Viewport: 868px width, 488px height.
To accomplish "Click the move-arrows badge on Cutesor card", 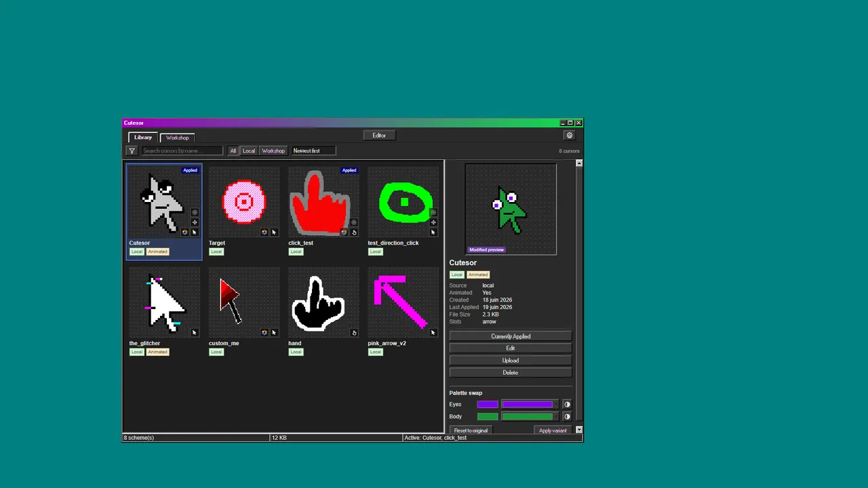I will point(195,222).
